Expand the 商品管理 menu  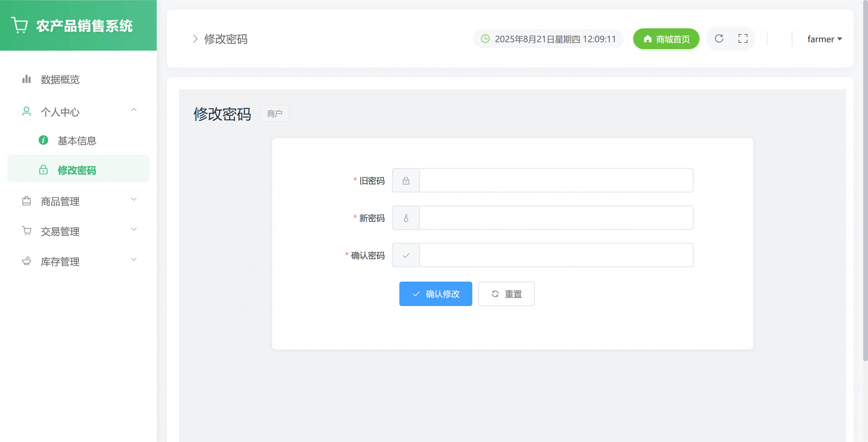coord(78,201)
